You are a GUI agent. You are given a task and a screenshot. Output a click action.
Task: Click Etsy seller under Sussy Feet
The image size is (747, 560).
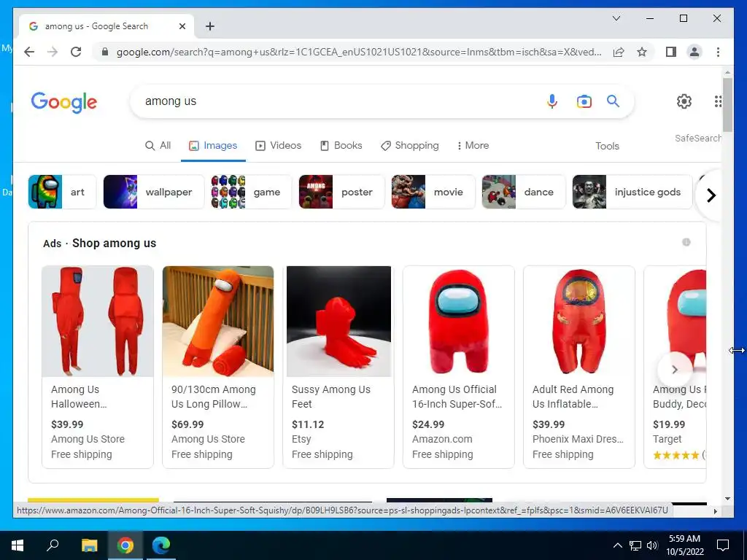(x=301, y=439)
